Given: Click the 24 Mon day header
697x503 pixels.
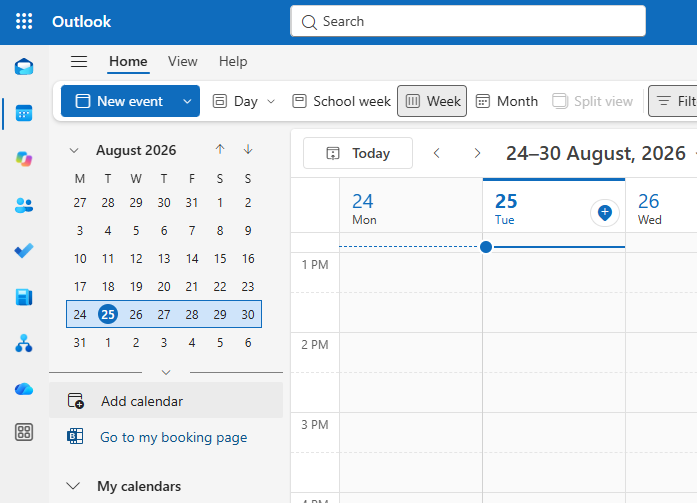Looking at the screenshot, I should (x=411, y=207).
